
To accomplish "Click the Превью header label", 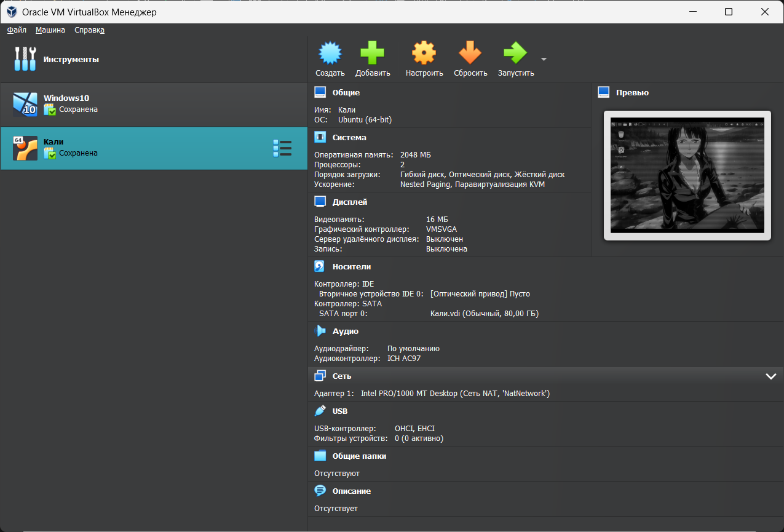I will tap(632, 92).
